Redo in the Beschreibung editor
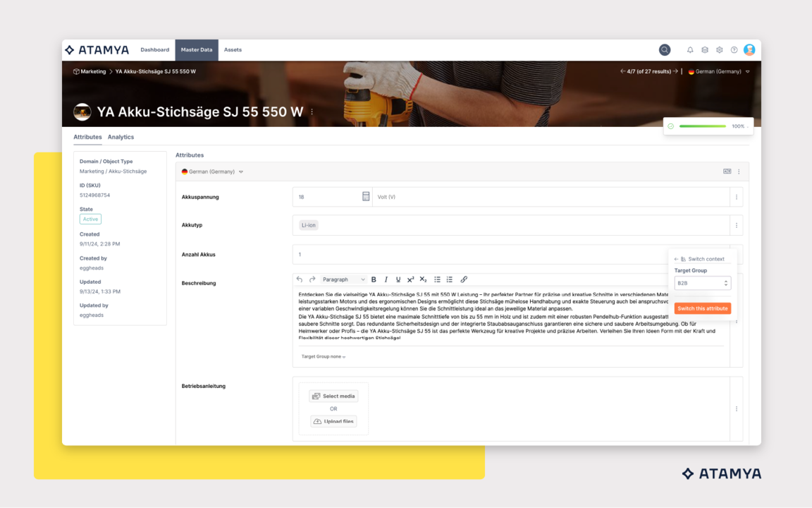812x508 pixels. pos(312,279)
